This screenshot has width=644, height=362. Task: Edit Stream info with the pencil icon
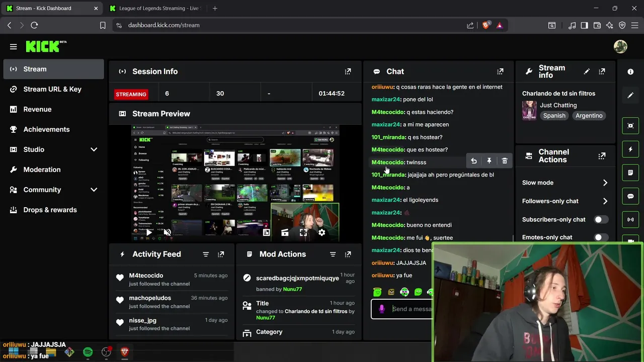pos(587,71)
